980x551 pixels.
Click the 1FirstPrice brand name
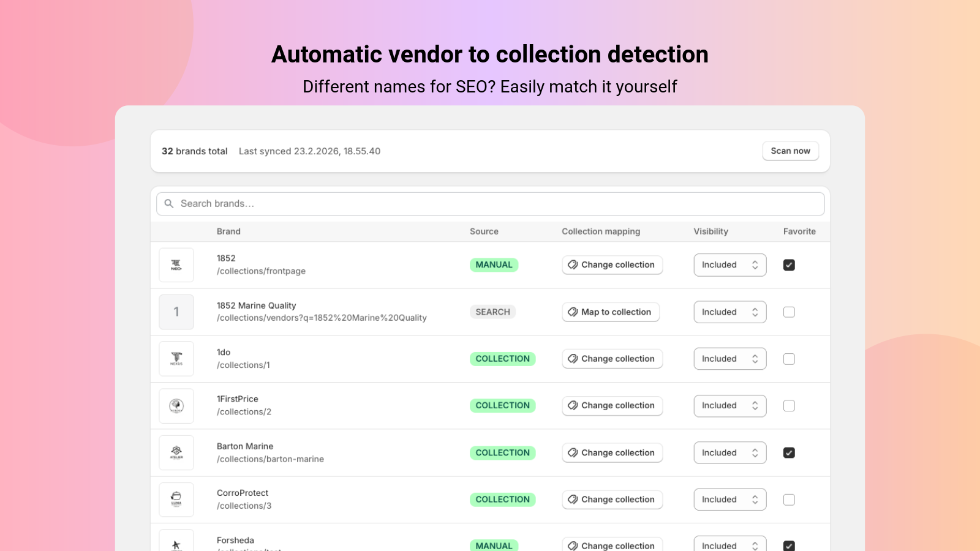click(237, 399)
